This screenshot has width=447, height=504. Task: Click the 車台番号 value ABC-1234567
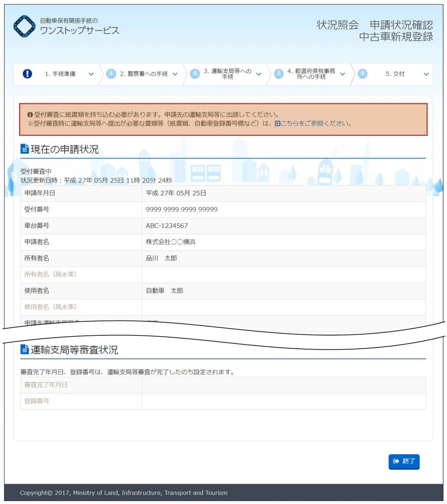point(167,226)
